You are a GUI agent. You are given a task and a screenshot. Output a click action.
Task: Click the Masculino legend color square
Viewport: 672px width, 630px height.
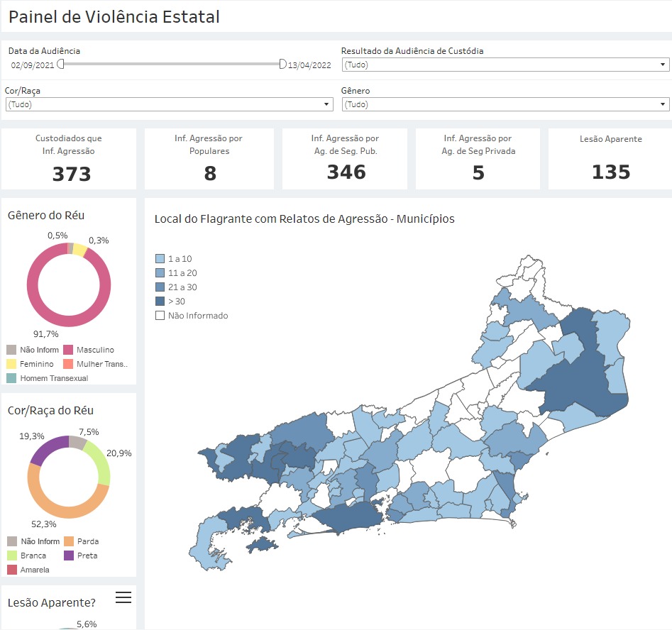pos(69,350)
